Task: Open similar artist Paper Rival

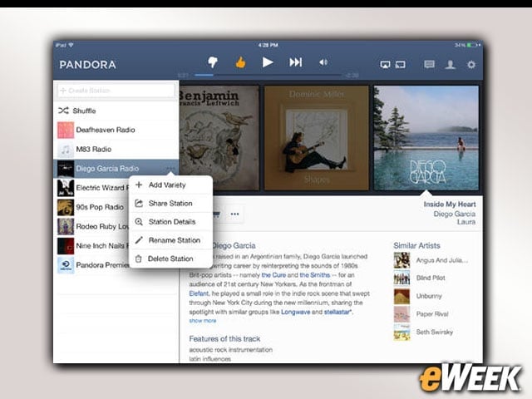Action: (421, 314)
